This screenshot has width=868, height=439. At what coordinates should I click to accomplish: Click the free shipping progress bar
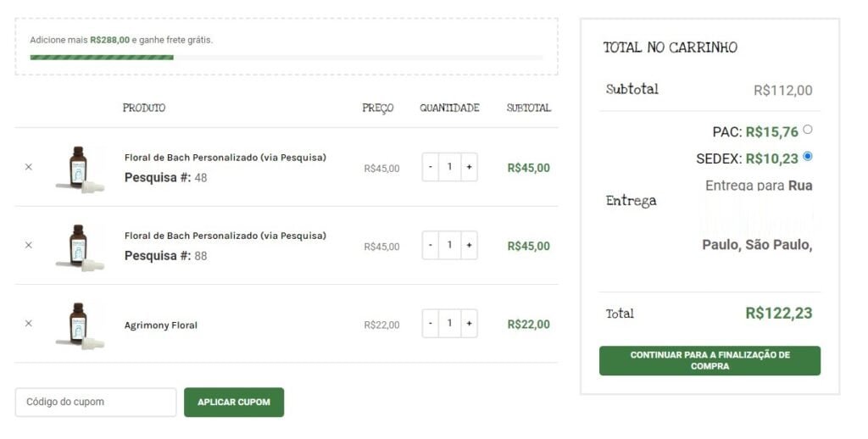coord(287,58)
